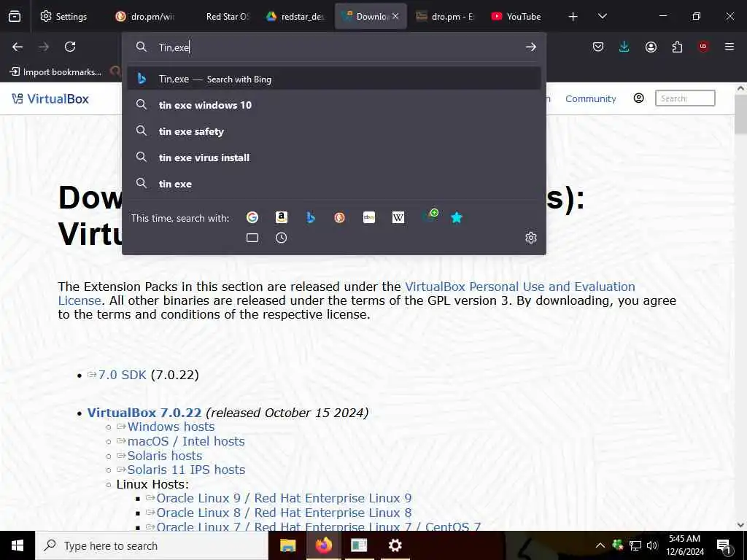This screenshot has height=560, width=747.
Task: Click the scrollbar down arrow
Action: (x=740, y=525)
